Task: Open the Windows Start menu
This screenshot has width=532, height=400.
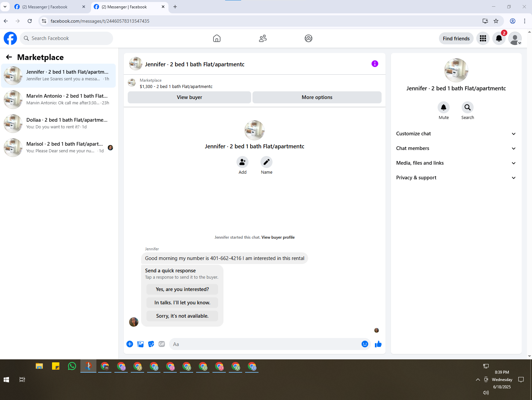Action: [6, 380]
